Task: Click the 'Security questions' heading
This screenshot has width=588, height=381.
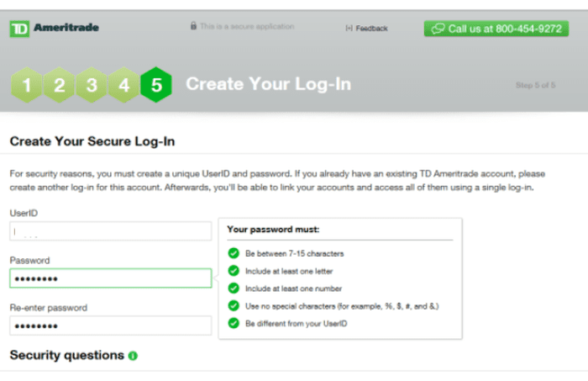Action: 66,355
